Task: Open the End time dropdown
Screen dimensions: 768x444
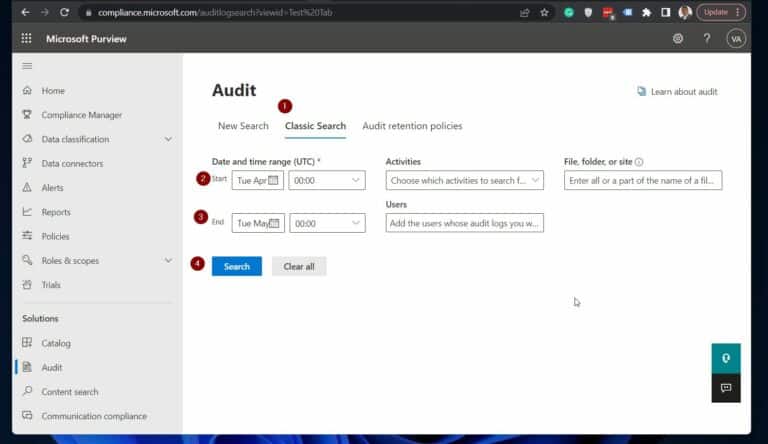Action: tap(327, 223)
